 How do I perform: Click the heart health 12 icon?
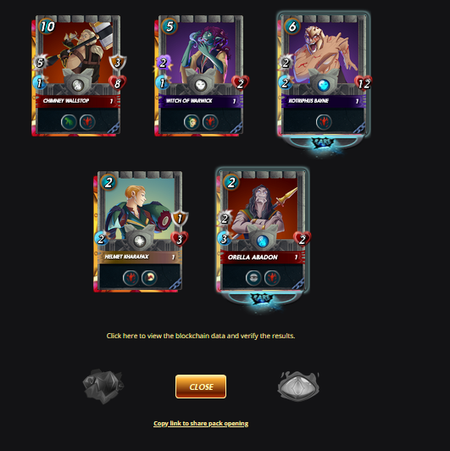363,83
